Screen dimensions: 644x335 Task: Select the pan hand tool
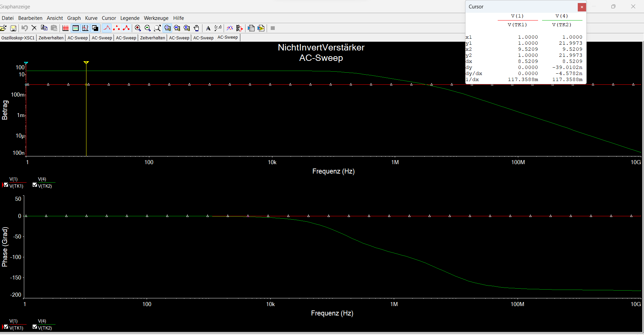196,28
